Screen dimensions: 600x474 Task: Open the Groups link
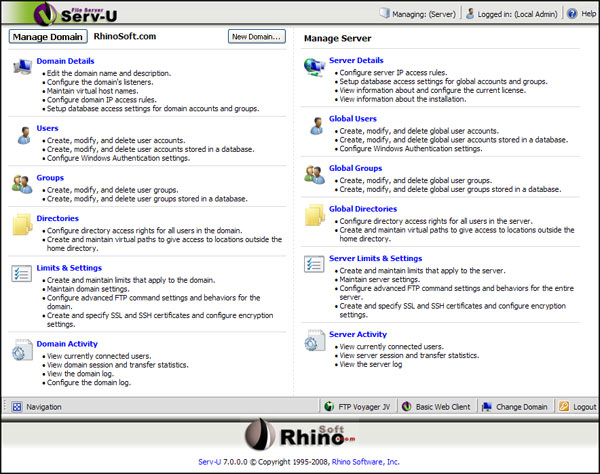50,178
